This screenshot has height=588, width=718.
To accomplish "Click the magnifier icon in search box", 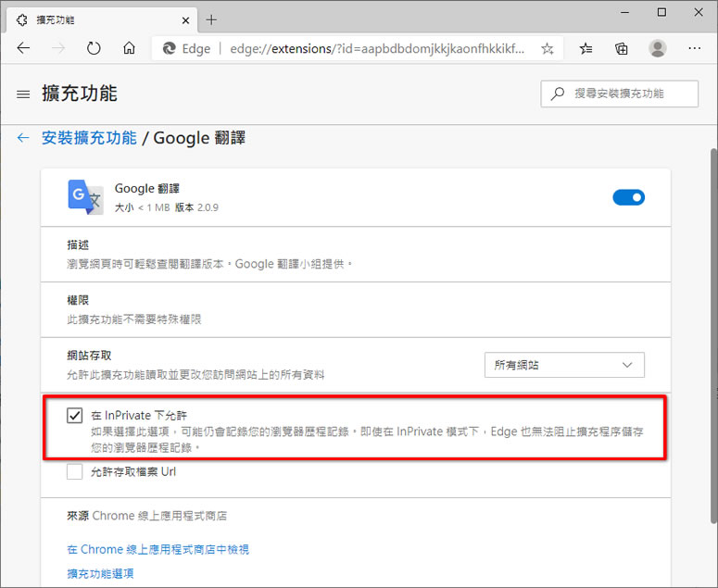I will click(x=558, y=94).
